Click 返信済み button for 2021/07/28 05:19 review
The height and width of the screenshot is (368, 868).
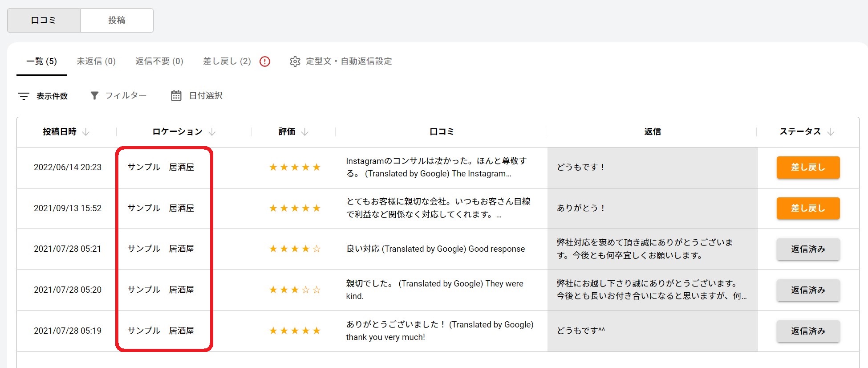point(808,331)
